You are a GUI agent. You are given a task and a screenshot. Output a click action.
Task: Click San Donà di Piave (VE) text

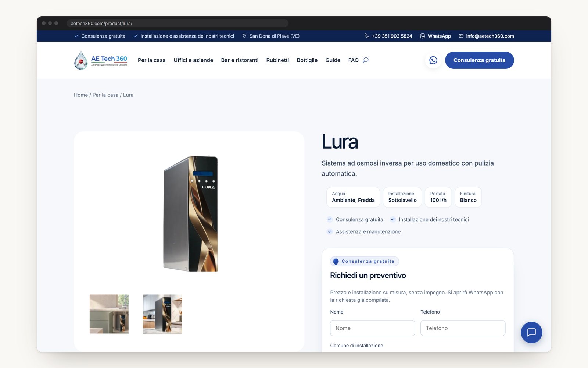pos(275,36)
